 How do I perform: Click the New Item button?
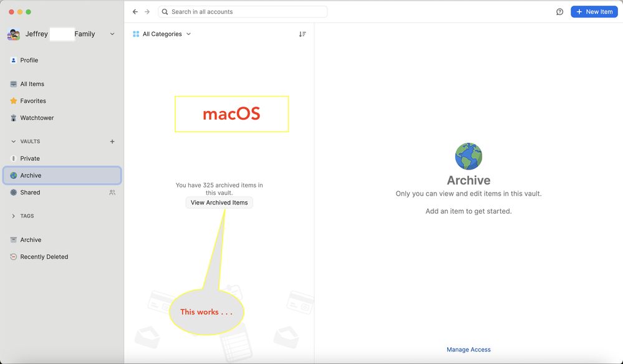tap(594, 12)
